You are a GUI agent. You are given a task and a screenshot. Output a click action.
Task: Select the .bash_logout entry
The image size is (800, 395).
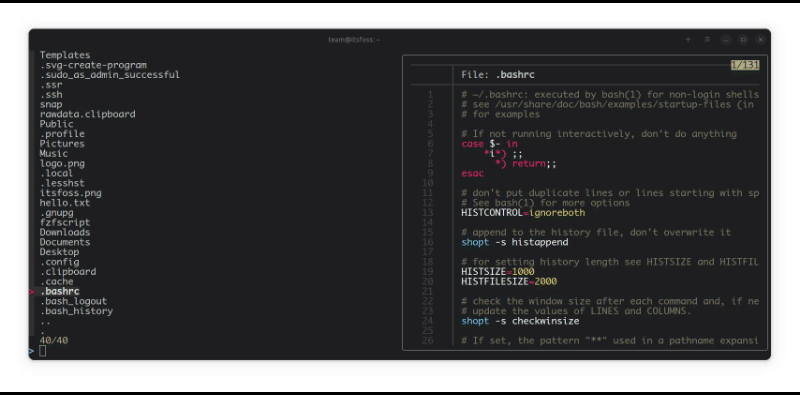pyautogui.click(x=73, y=302)
